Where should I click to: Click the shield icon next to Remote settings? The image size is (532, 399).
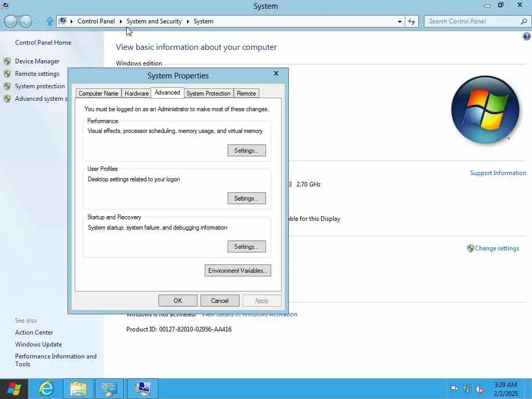point(7,74)
